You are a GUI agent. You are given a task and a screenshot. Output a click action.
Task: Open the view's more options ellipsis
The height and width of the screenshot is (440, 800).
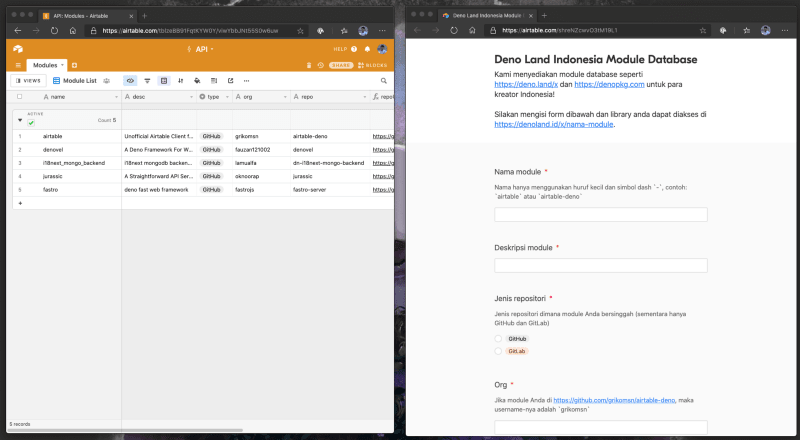[246, 81]
